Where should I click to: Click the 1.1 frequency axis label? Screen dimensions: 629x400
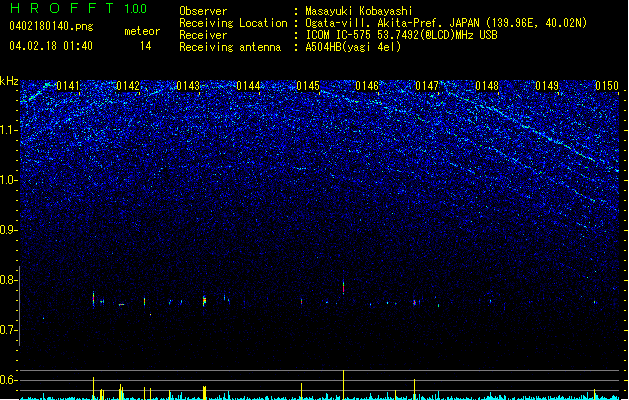[9, 130]
